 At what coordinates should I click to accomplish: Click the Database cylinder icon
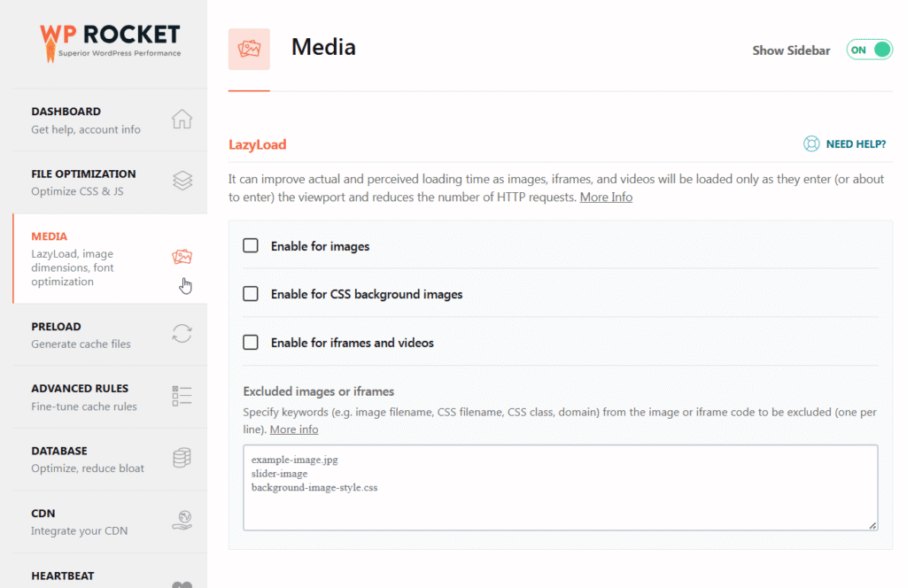pyautogui.click(x=182, y=458)
